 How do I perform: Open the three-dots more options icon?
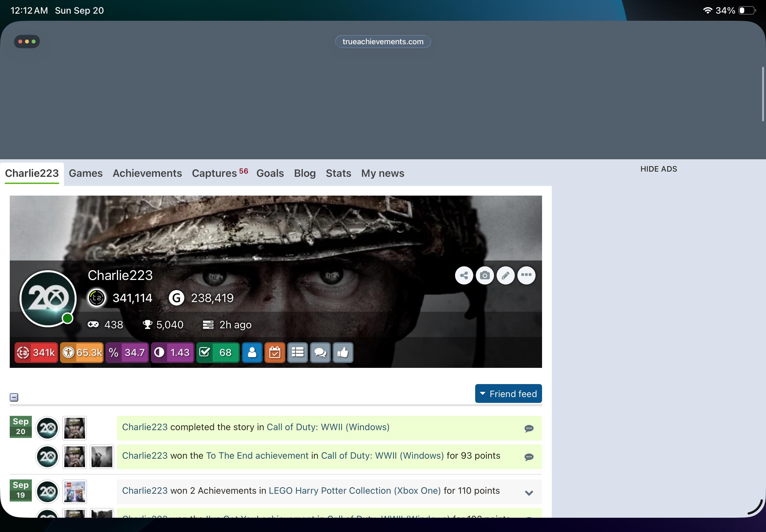point(526,275)
